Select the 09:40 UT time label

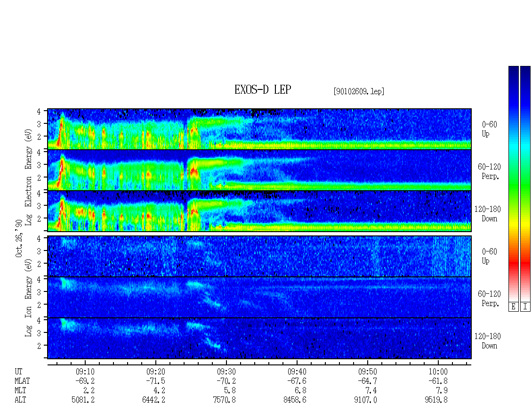pyautogui.click(x=297, y=372)
